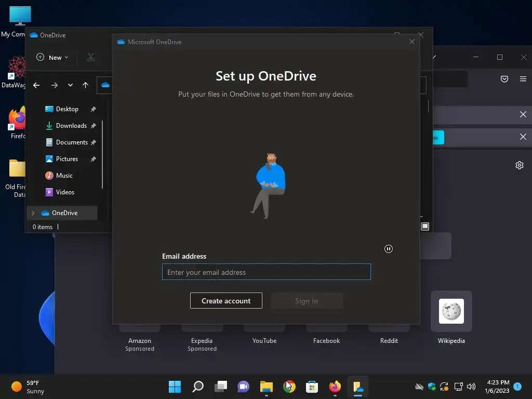Image resolution: width=532 pixels, height=399 pixels.
Task: Maximize the Firefox window
Action: point(500,57)
